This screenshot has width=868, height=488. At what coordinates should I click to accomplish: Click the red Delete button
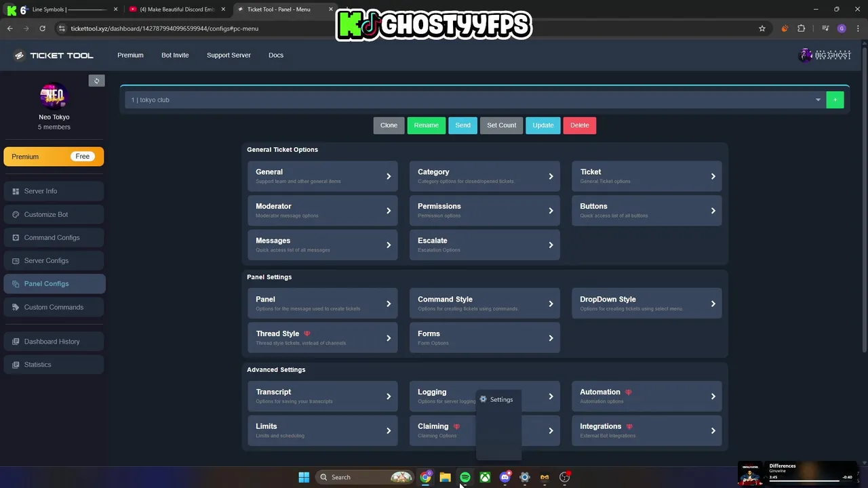tap(580, 125)
